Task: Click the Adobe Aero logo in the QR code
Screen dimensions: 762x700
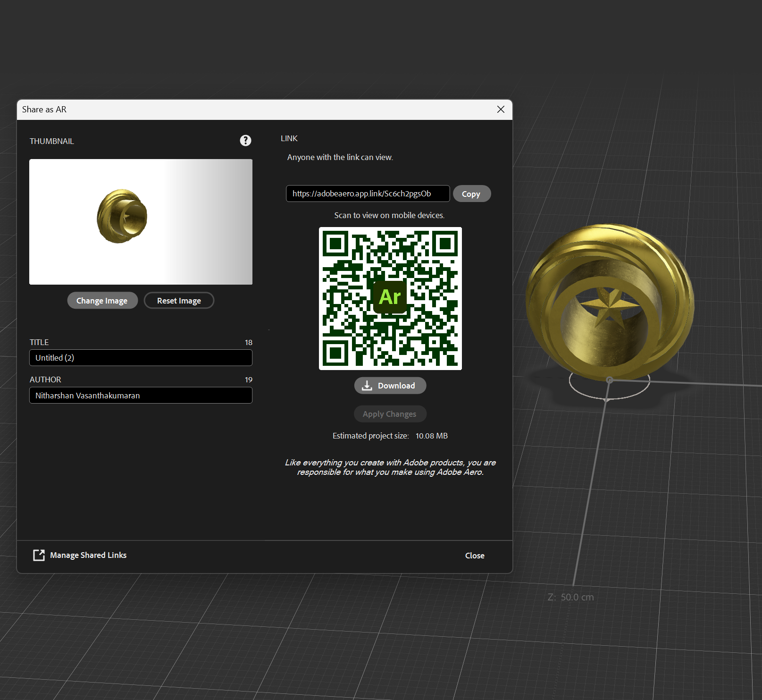Action: (390, 296)
